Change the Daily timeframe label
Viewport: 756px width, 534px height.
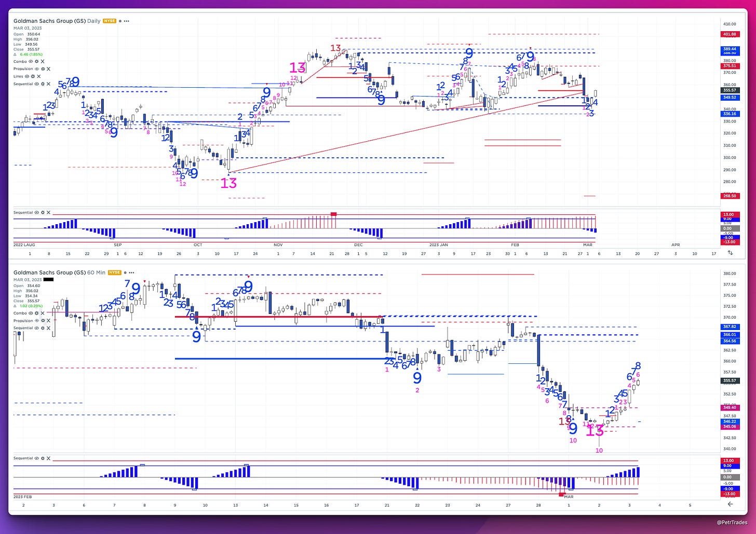94,21
